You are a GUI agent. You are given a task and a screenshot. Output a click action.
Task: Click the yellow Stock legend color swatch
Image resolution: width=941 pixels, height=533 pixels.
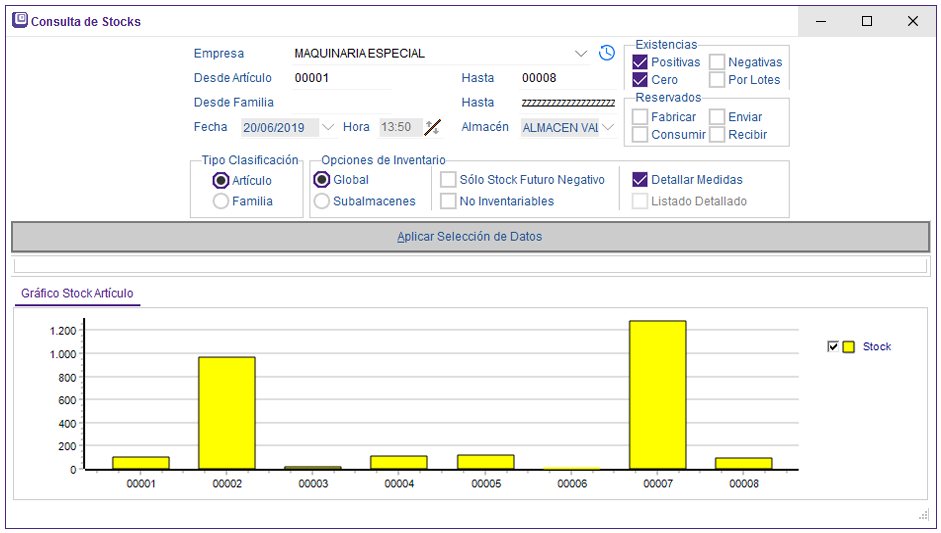click(x=849, y=347)
